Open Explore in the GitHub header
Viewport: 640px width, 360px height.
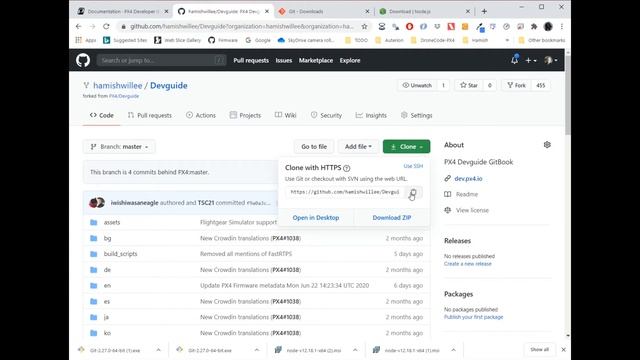[x=350, y=60]
